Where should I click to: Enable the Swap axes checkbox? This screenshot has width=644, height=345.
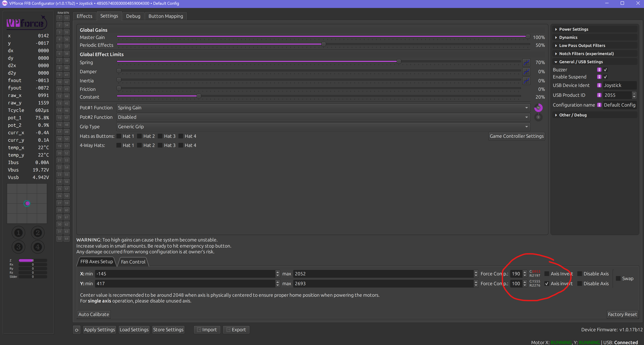pyautogui.click(x=618, y=278)
